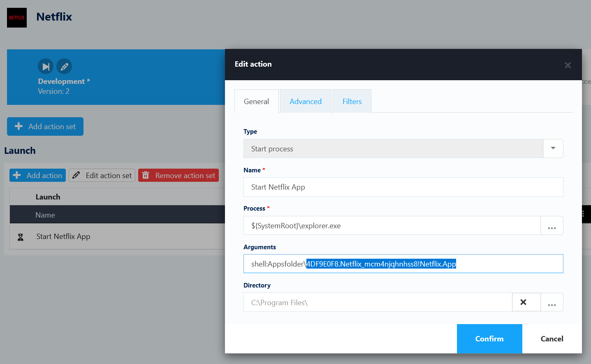Click Remove action set button
The width and height of the screenshot is (591, 364).
pos(178,175)
